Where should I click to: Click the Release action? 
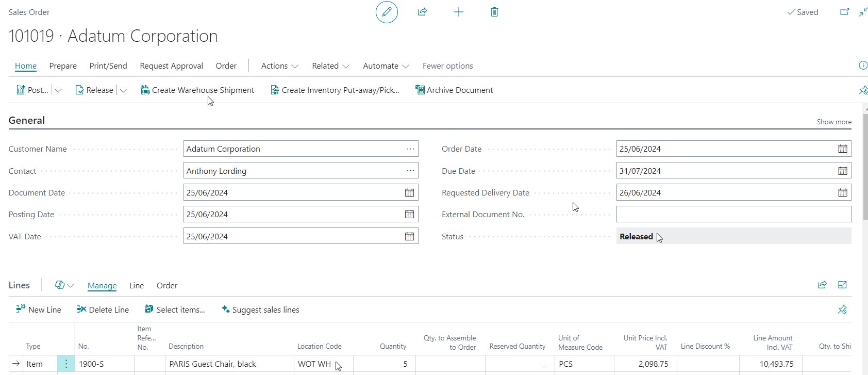[94, 90]
